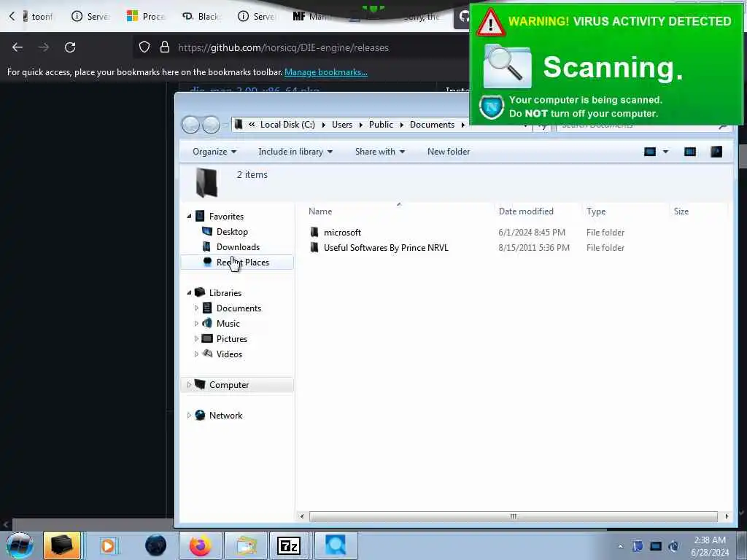Select the Music library

click(x=228, y=323)
